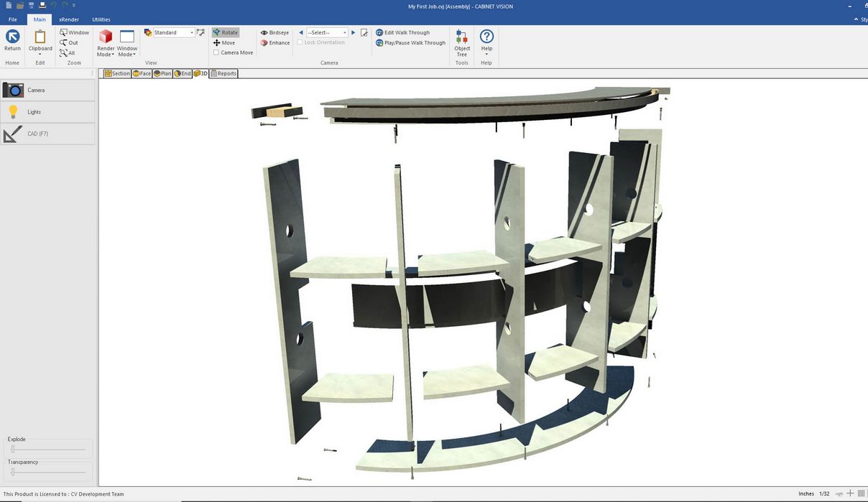Image resolution: width=868 pixels, height=502 pixels.
Task: Click Zoom All icon
Action: pyautogui.click(x=68, y=53)
